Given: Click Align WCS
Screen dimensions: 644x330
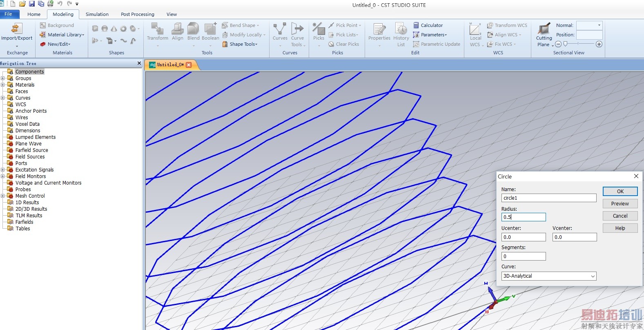Looking at the screenshot, I should 504,35.
